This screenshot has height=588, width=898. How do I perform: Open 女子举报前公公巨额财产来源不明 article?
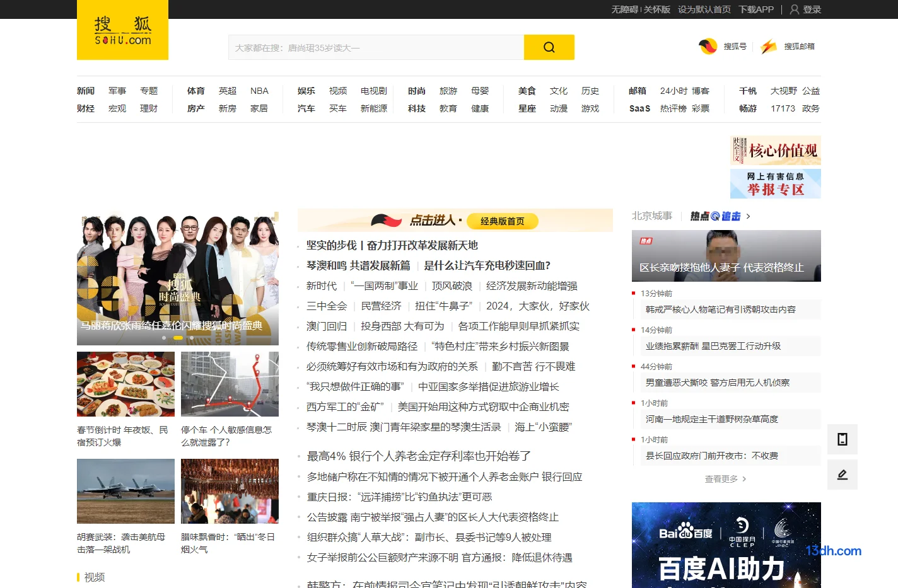pos(440,558)
